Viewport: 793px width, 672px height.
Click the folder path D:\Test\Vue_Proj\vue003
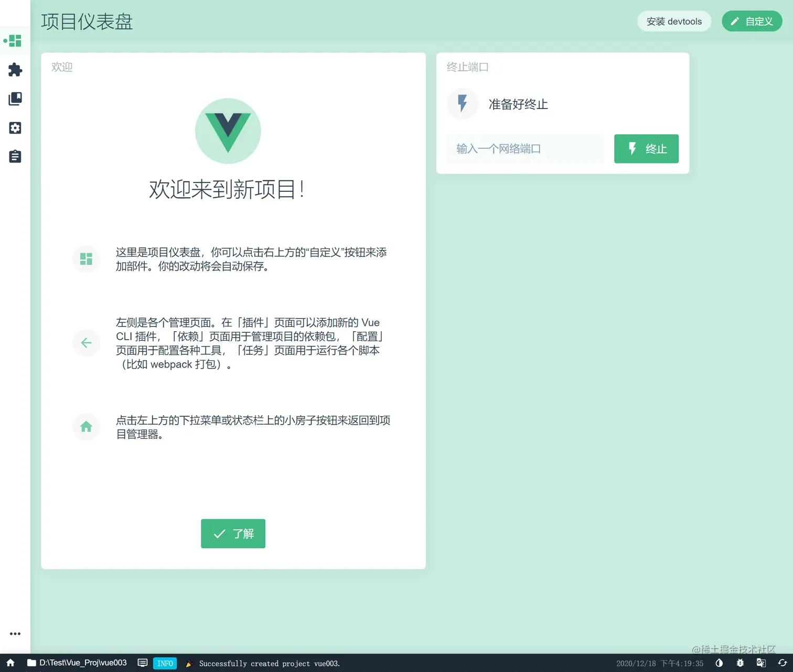tap(77, 663)
